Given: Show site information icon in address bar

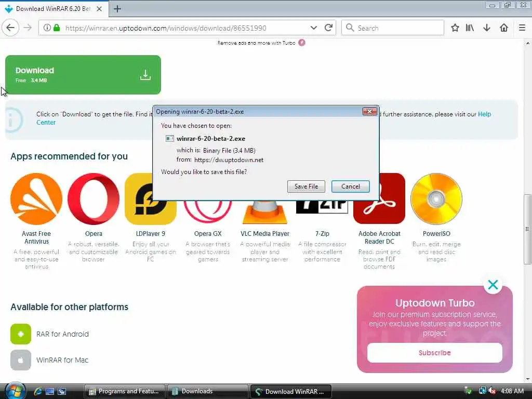Looking at the screenshot, I should point(47,28).
